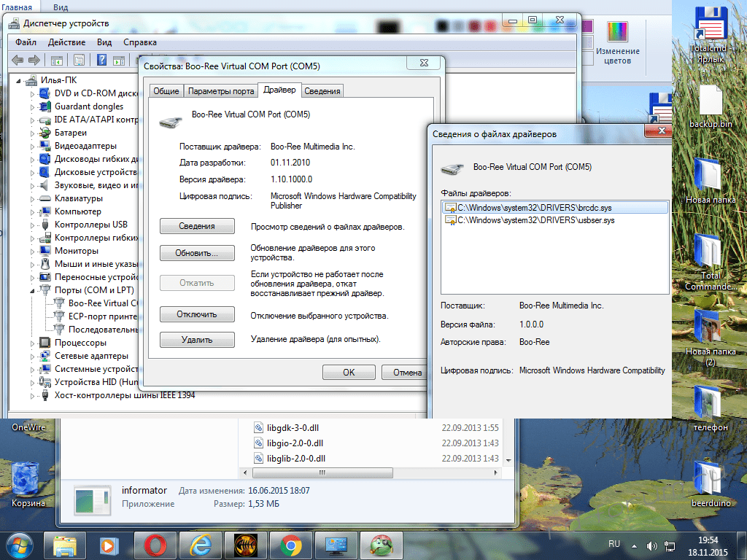This screenshot has width=747, height=560.
Task: Expand the Батареи device category
Action: click(32, 133)
